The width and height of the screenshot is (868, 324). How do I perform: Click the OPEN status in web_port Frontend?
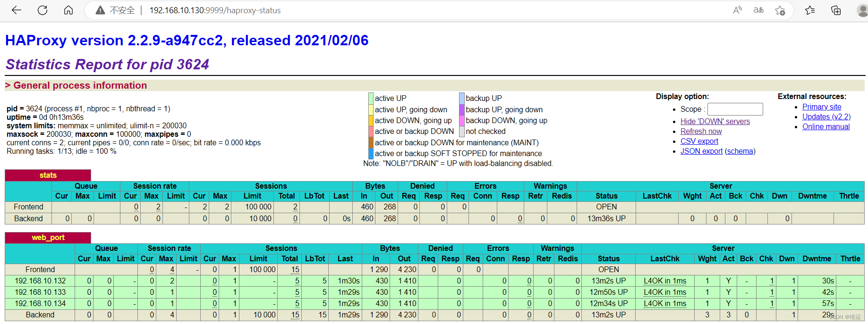point(609,269)
